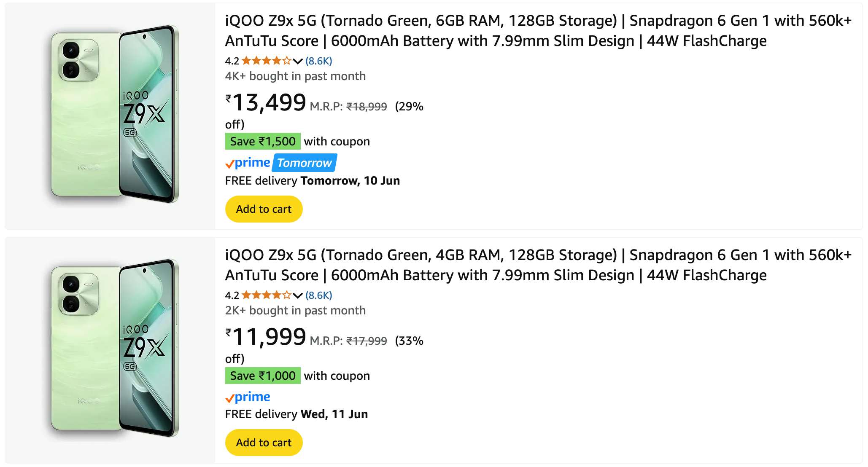Image resolution: width=868 pixels, height=467 pixels.
Task: Click the 6GB RAM iQOO Z9x product image
Action: click(115, 114)
